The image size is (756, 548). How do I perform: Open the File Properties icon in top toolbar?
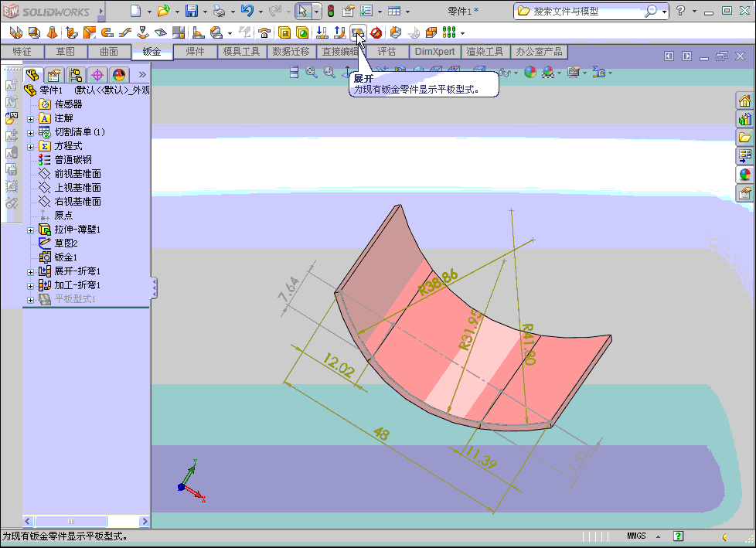349,11
